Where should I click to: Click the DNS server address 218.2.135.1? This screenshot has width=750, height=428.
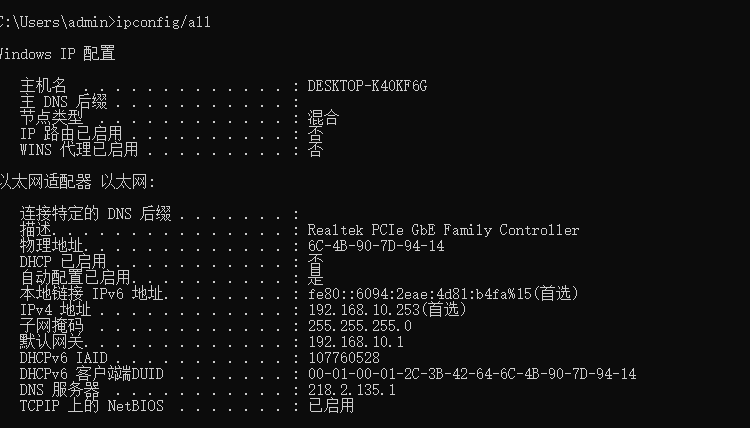point(351,390)
